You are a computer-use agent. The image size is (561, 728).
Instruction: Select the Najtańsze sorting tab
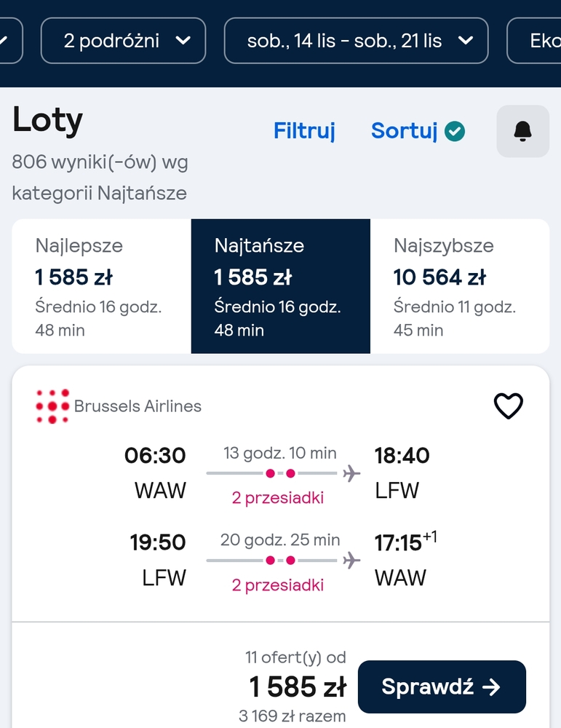click(x=281, y=286)
